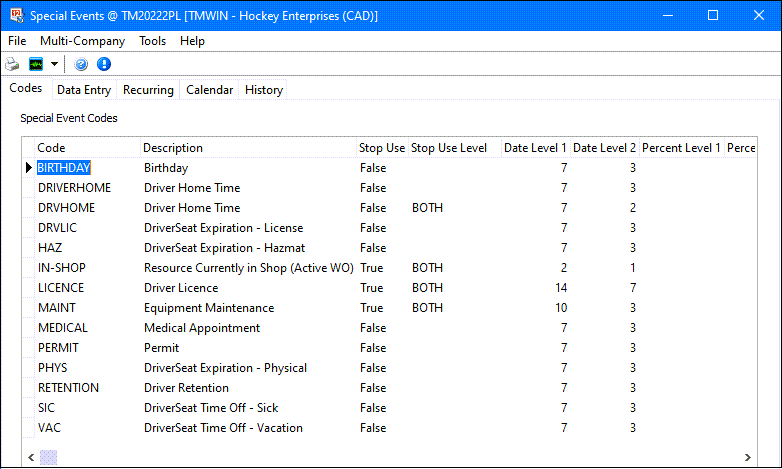Open the Help menu
Viewport: 782px width, 469px height.
coord(192,41)
